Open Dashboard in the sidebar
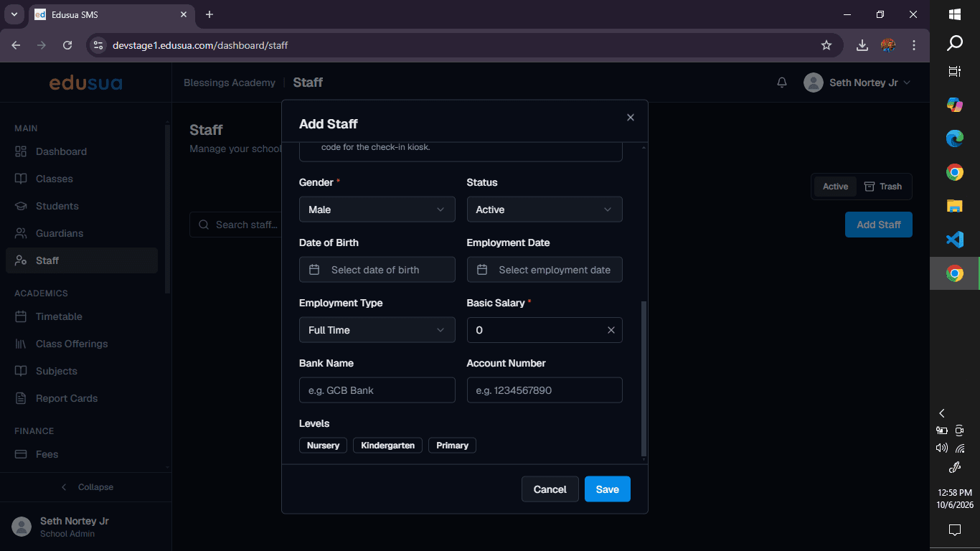980x551 pixels. pos(82,151)
